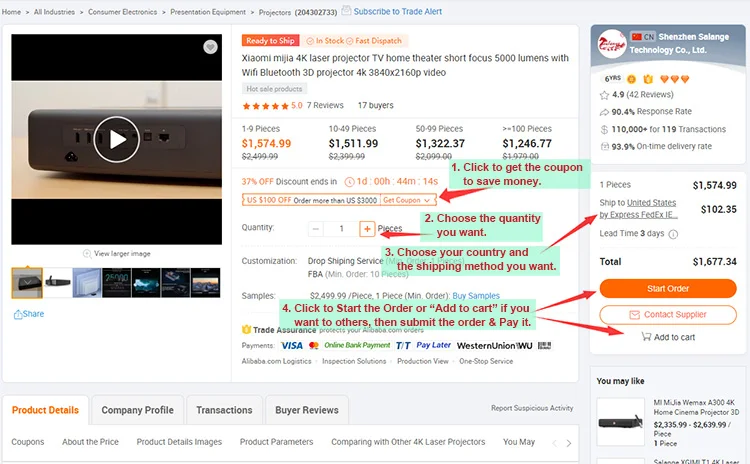
Task: Jump to Coupons section
Action: (x=28, y=442)
